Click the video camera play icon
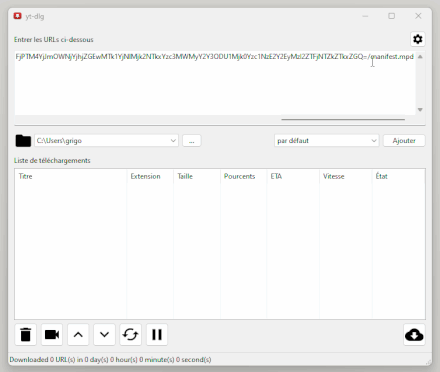Image resolution: width=440 pixels, height=372 pixels. 52,334
